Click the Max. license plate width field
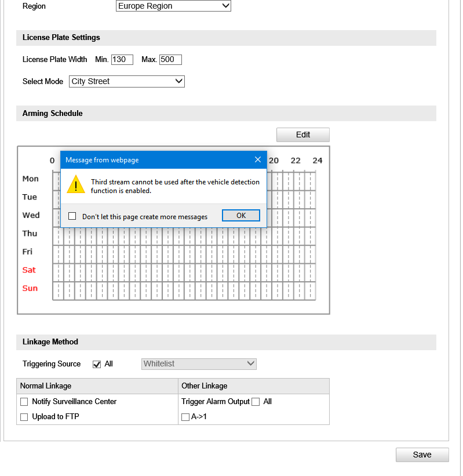Screen dimensions: 463x476 (x=170, y=60)
